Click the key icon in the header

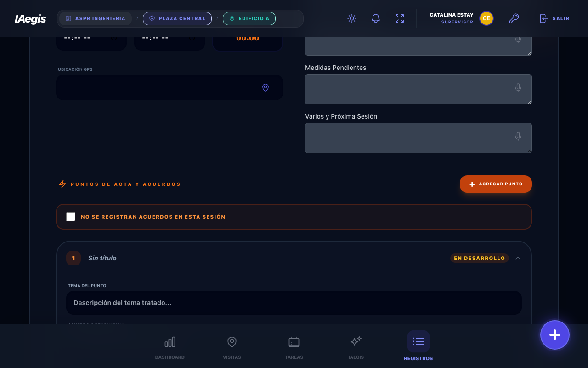point(514,18)
